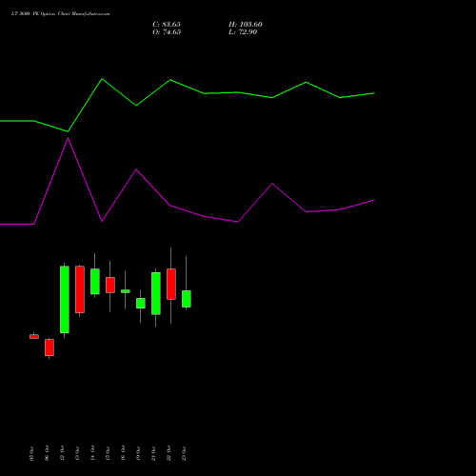The width and height of the screenshot is (476, 476).
Task: Click the 22 Oct date label
Action: pyautogui.click(x=169, y=453)
